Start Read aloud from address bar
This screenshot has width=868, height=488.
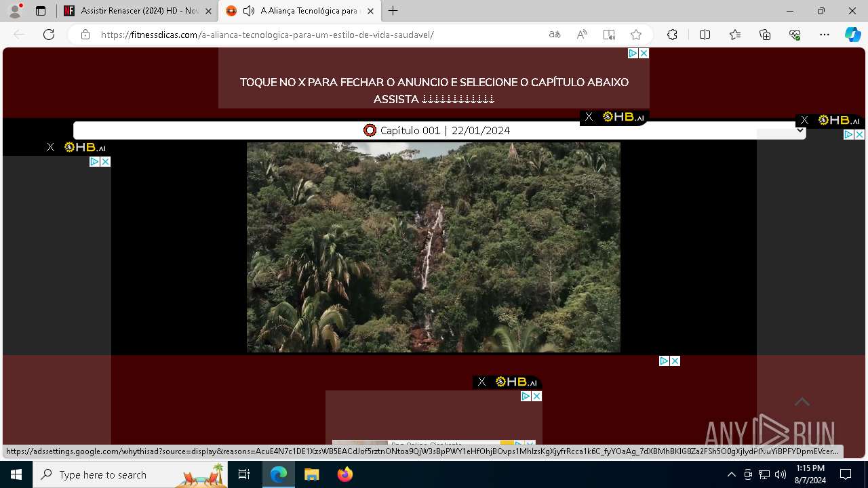tap(582, 35)
